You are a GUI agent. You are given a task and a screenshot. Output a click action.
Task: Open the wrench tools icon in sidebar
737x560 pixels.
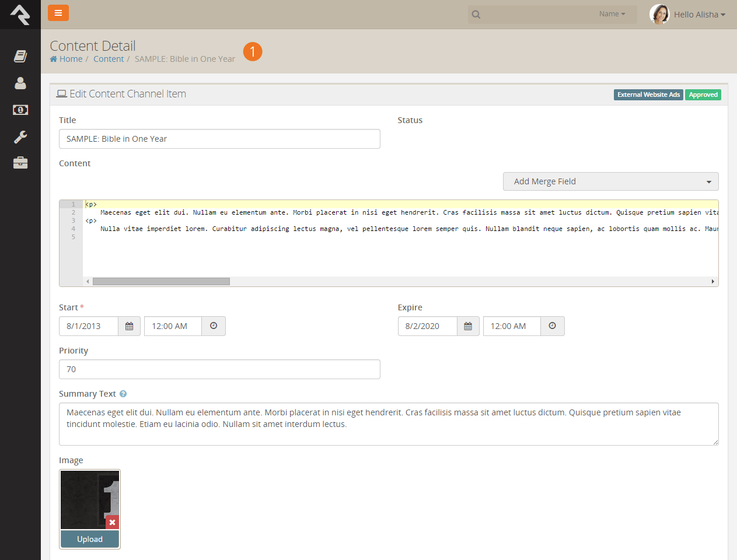click(20, 137)
